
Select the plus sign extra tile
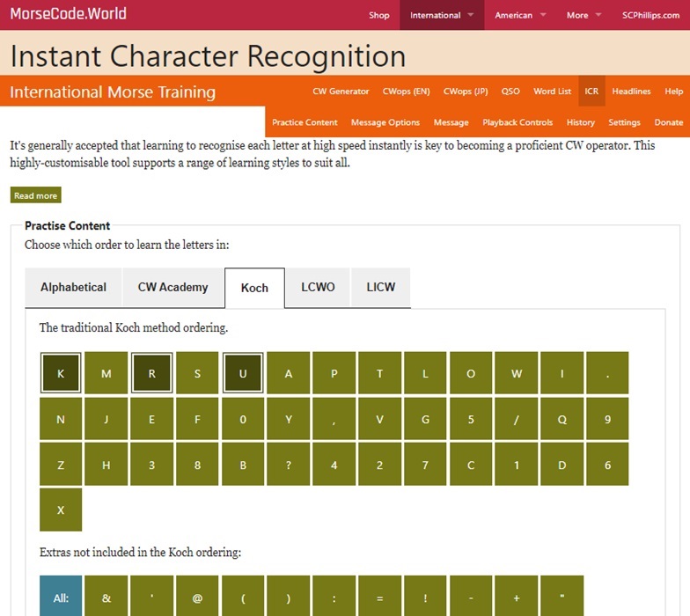pyautogui.click(x=516, y=598)
